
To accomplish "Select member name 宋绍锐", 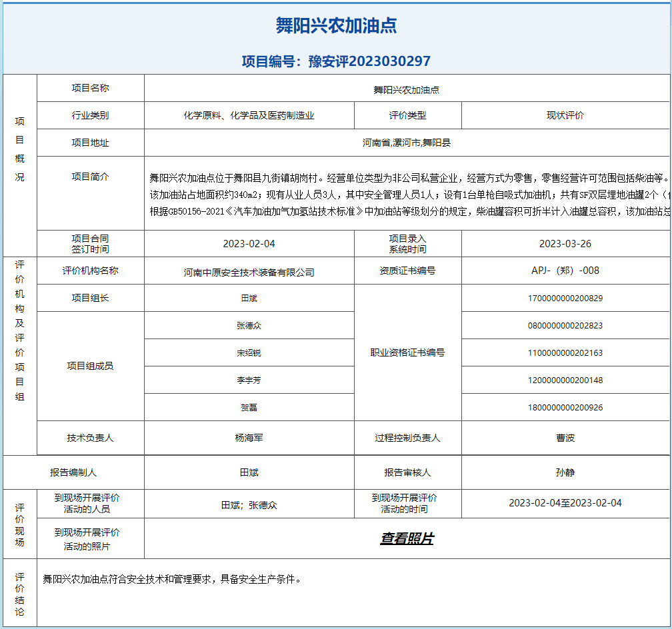I will (249, 352).
